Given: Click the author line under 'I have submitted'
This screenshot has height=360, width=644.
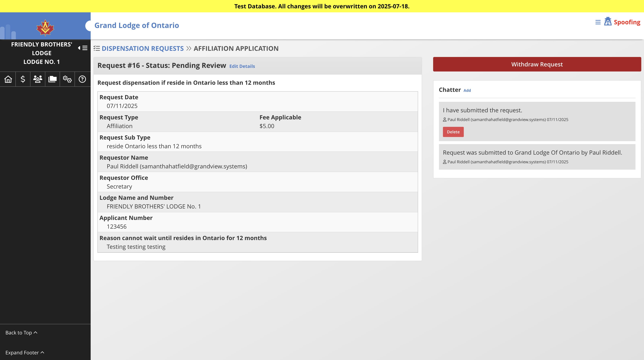Looking at the screenshot, I should [505, 120].
